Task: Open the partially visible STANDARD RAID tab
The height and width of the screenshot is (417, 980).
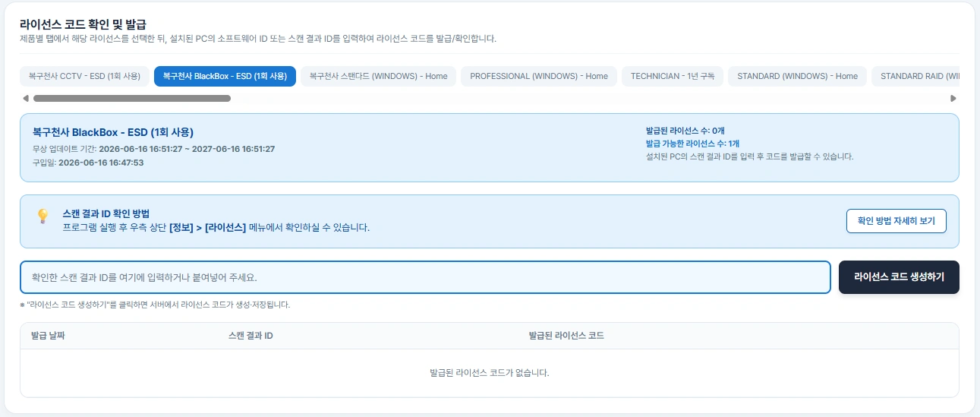Action: pos(915,76)
